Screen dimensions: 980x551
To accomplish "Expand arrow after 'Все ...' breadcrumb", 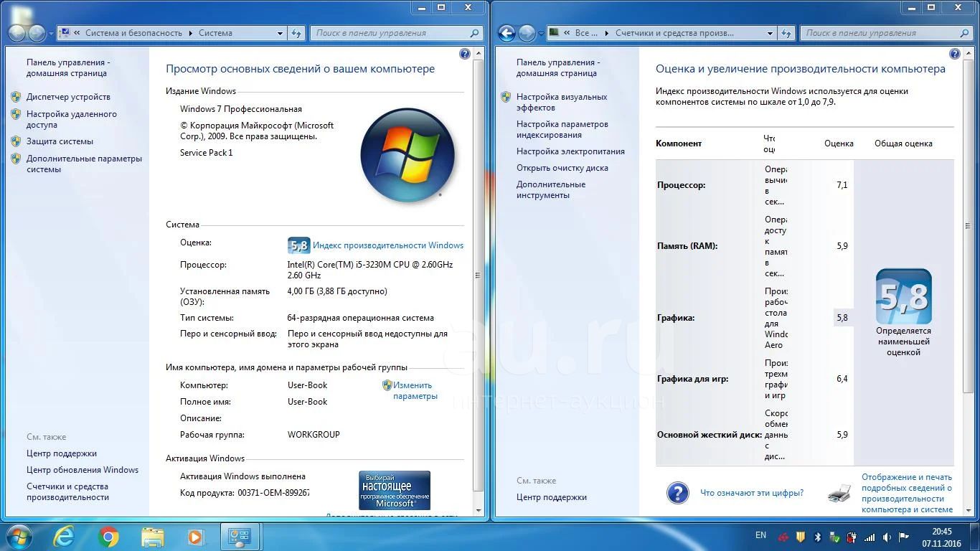I will pos(607,33).
